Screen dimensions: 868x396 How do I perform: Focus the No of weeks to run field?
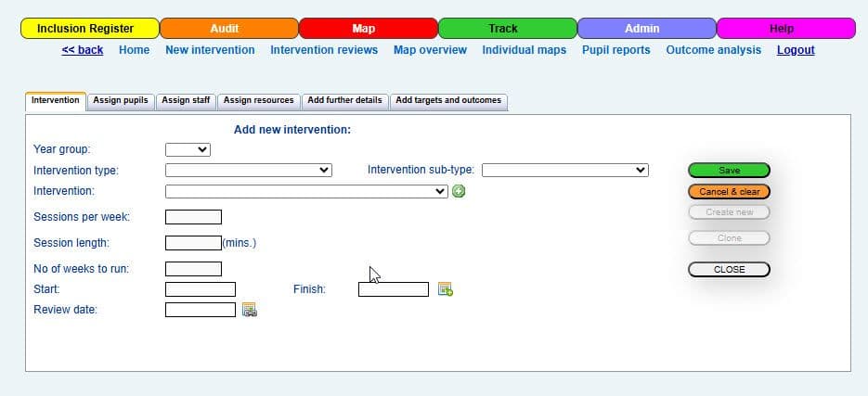(x=193, y=269)
